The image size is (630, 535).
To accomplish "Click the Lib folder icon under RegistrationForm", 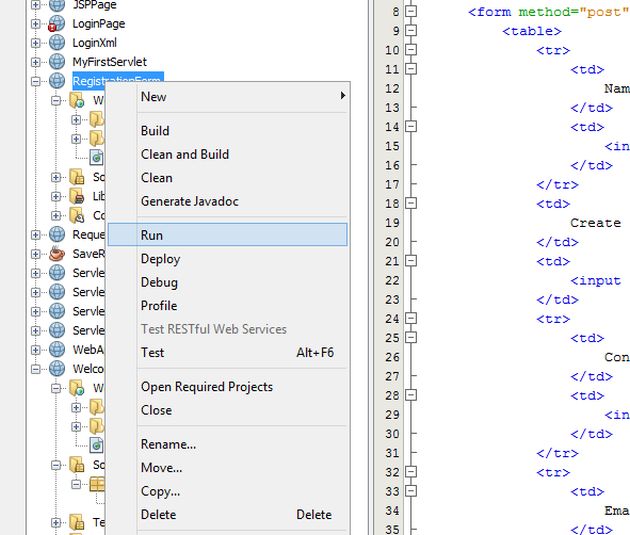I will point(77,196).
